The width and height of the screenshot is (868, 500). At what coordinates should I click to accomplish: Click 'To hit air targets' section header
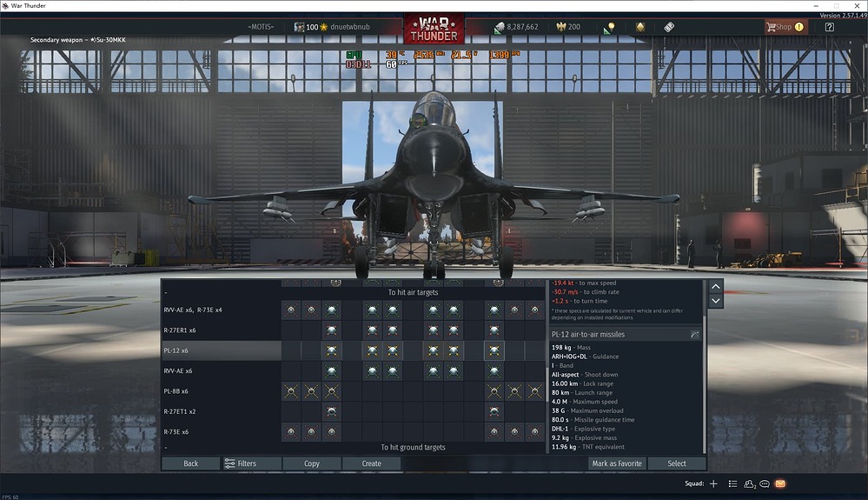[413, 292]
